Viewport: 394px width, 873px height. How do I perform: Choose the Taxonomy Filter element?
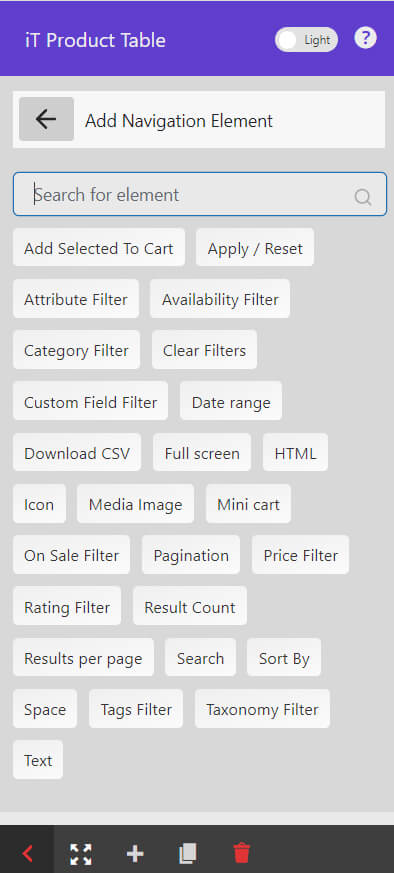click(x=262, y=709)
